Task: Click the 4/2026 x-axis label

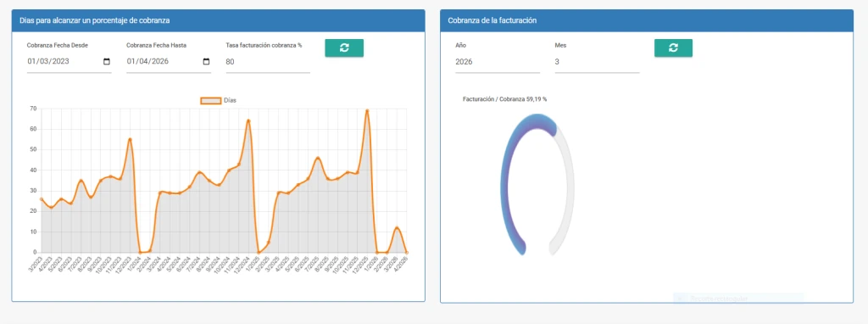Action: pyautogui.click(x=401, y=263)
